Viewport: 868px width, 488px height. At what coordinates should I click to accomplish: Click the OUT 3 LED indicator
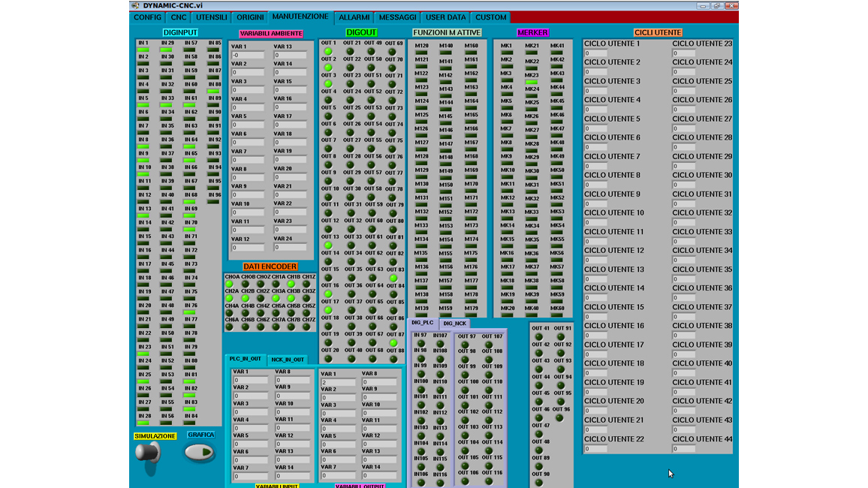(x=328, y=84)
